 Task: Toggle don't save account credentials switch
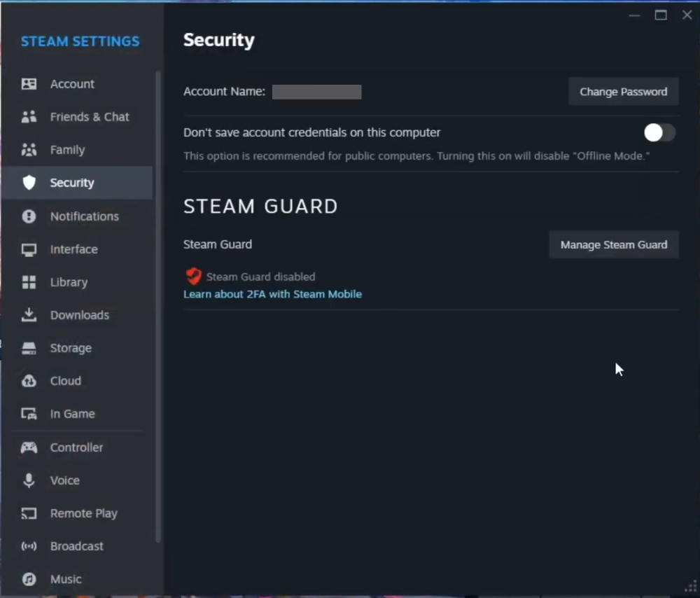(659, 132)
